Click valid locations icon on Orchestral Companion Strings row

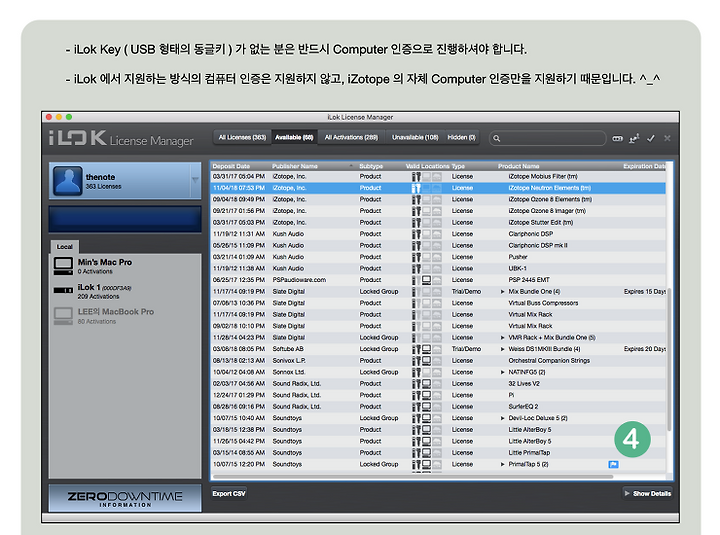pos(427,360)
